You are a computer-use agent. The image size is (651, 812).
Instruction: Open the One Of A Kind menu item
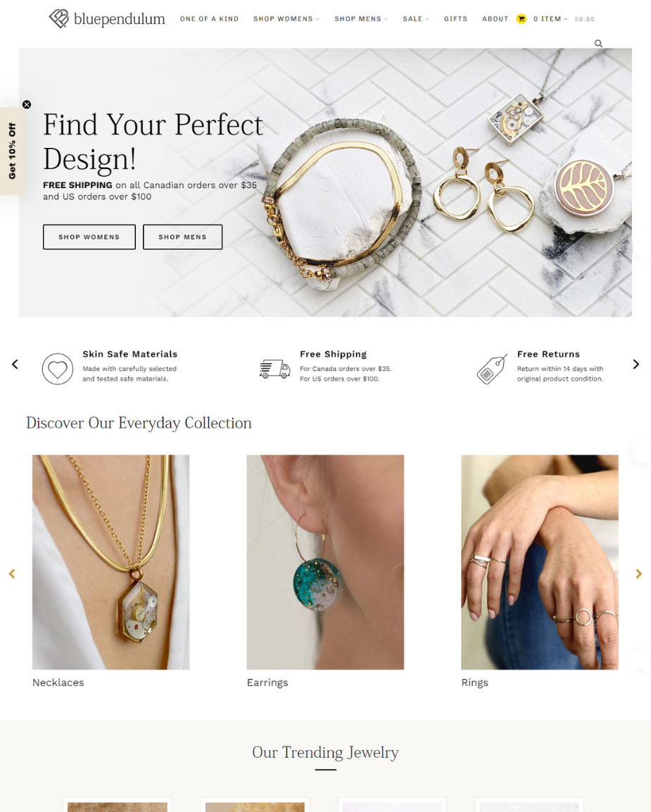[209, 18]
